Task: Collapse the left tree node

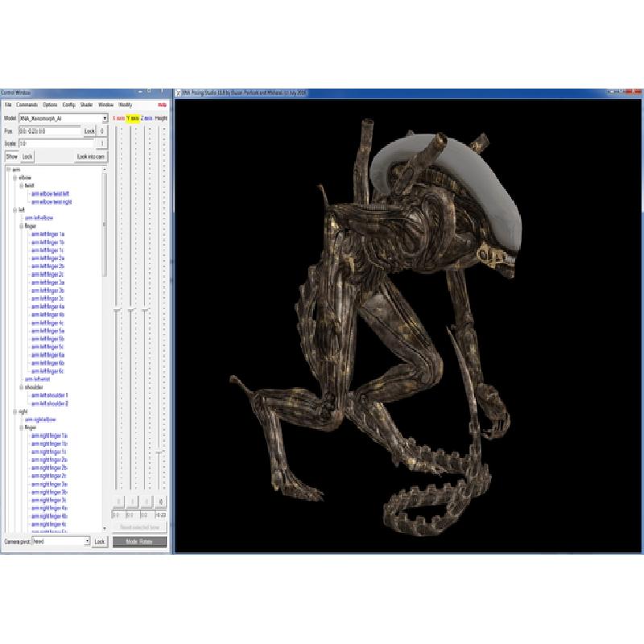Action: coord(15,210)
